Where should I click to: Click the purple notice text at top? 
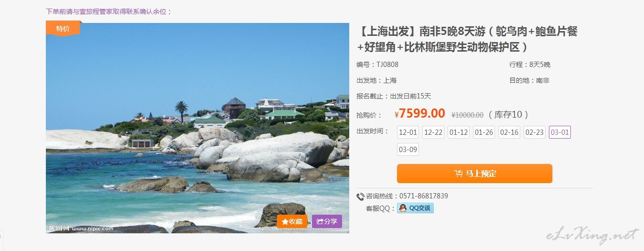tap(109, 11)
